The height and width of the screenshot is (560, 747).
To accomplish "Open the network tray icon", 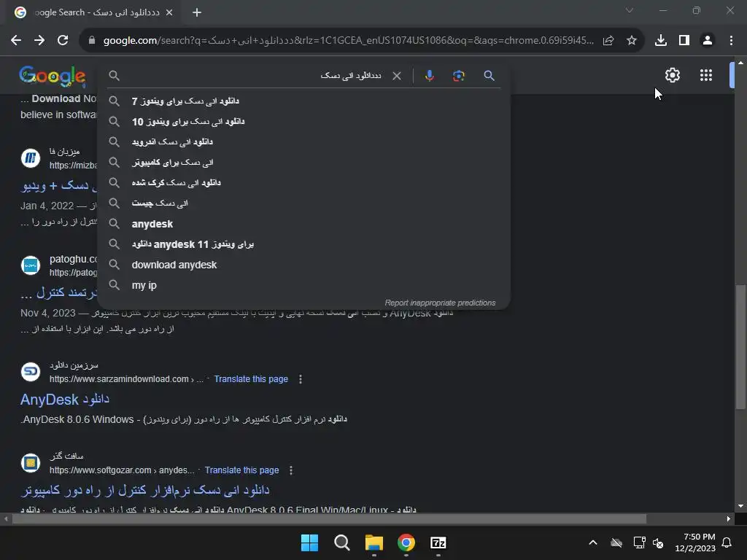I will pos(639,542).
